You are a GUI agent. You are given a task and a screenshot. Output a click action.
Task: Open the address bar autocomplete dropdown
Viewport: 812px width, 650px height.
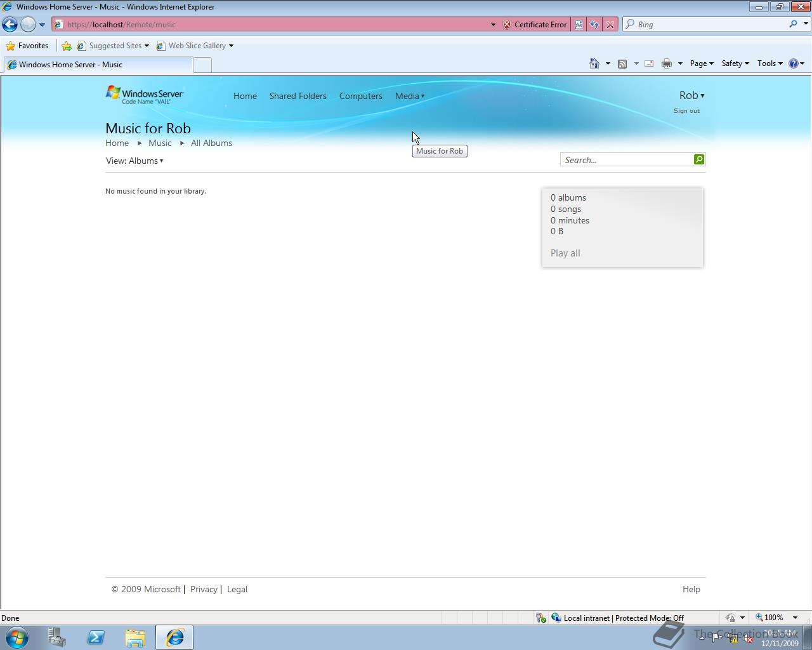coord(493,25)
